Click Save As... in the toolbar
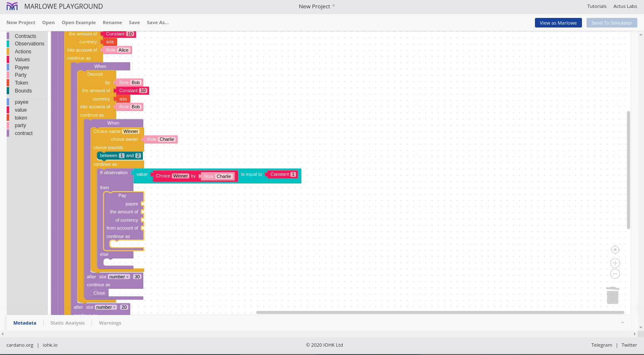The height and width of the screenshot is (355, 644). pos(157,22)
